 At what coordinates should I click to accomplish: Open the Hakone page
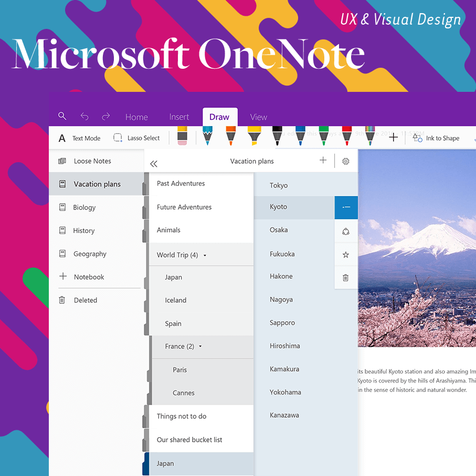(x=294, y=276)
